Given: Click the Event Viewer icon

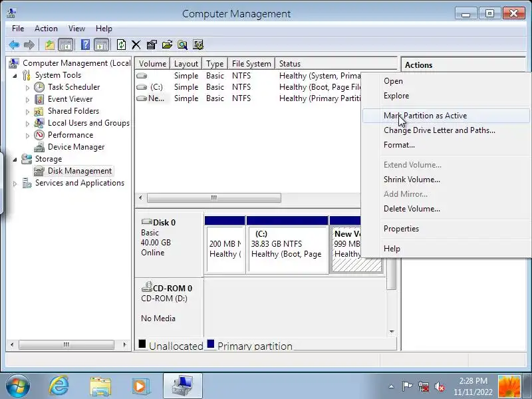Looking at the screenshot, I should coord(39,99).
